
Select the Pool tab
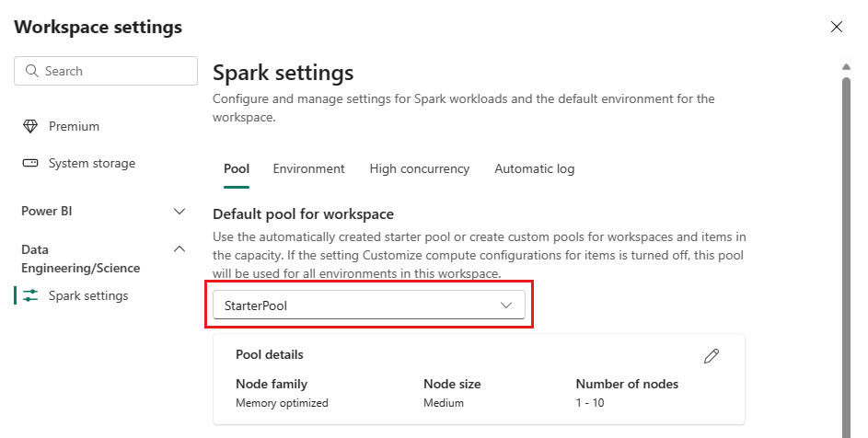[237, 169]
